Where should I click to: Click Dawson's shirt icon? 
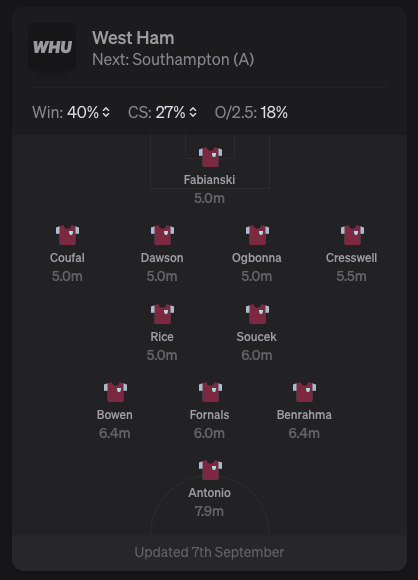tap(162, 235)
